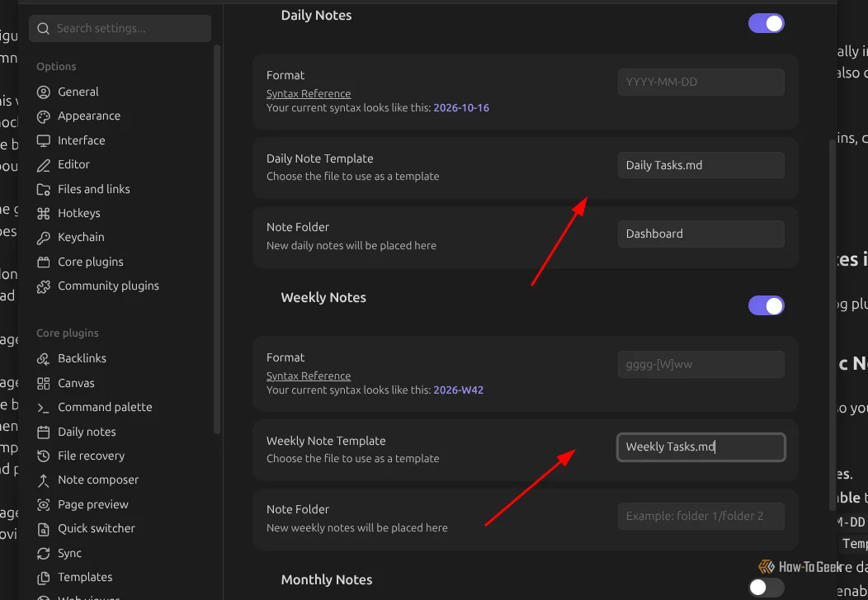The height and width of the screenshot is (600, 868).
Task: Click the weekly Format field gggg-[W]ww
Action: pos(701,364)
